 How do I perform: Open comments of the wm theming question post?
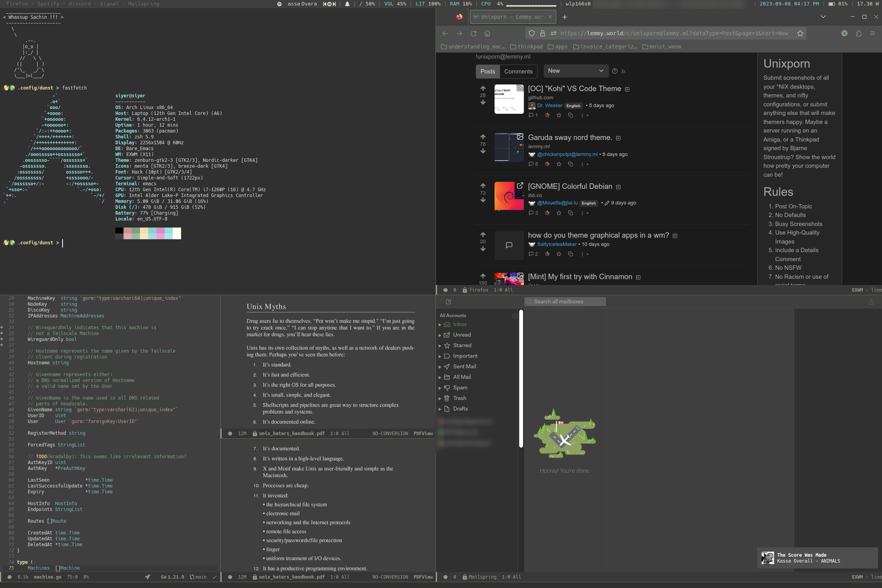pyautogui.click(x=533, y=254)
